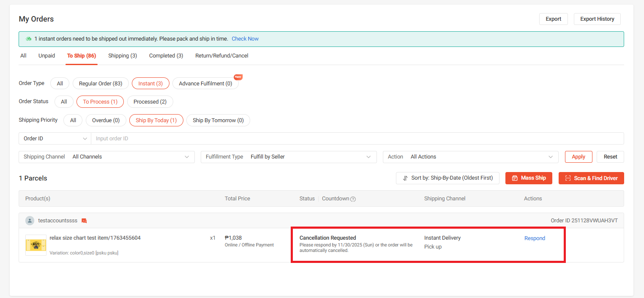Image resolution: width=644 pixels, height=298 pixels.
Task: Choose the Processed (2) status filter
Action: point(150,102)
